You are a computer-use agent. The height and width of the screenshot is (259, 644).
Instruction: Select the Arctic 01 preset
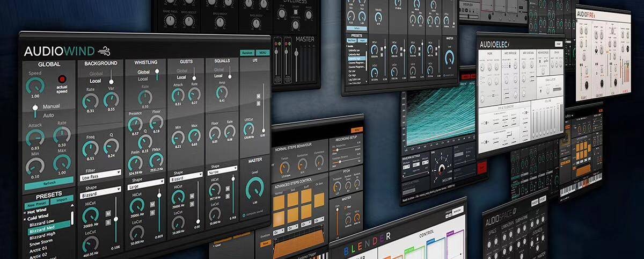[x=39, y=249]
